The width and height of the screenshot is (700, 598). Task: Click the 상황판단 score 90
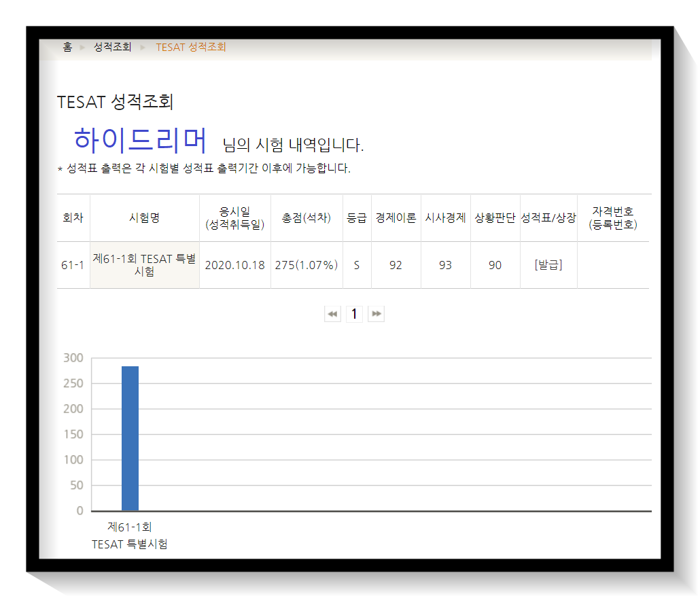coord(495,265)
